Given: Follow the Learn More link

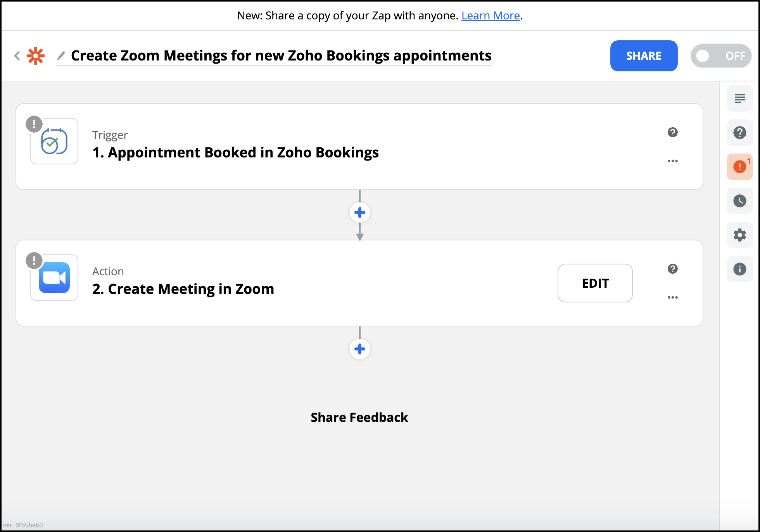Looking at the screenshot, I should click(x=490, y=16).
